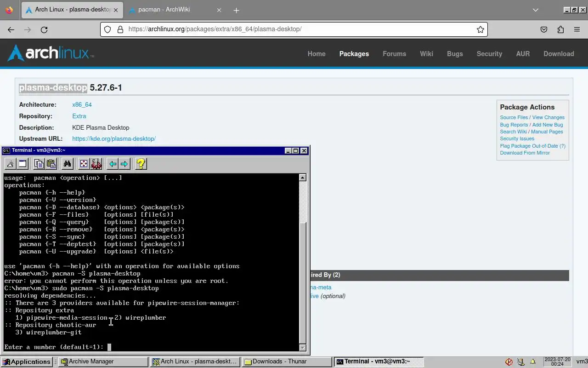Switch to Downloads - Thunar taskbar button

point(287,362)
